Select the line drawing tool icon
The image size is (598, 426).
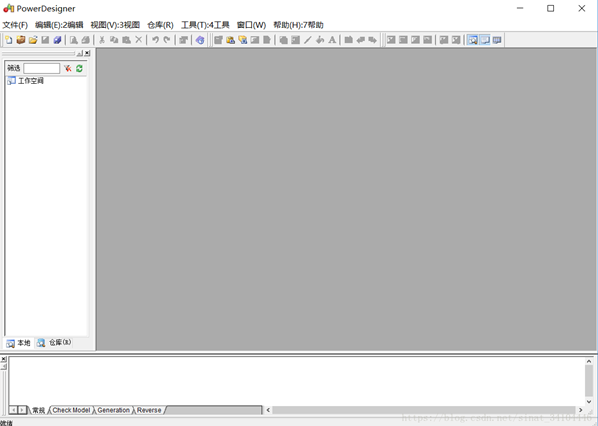(x=308, y=40)
